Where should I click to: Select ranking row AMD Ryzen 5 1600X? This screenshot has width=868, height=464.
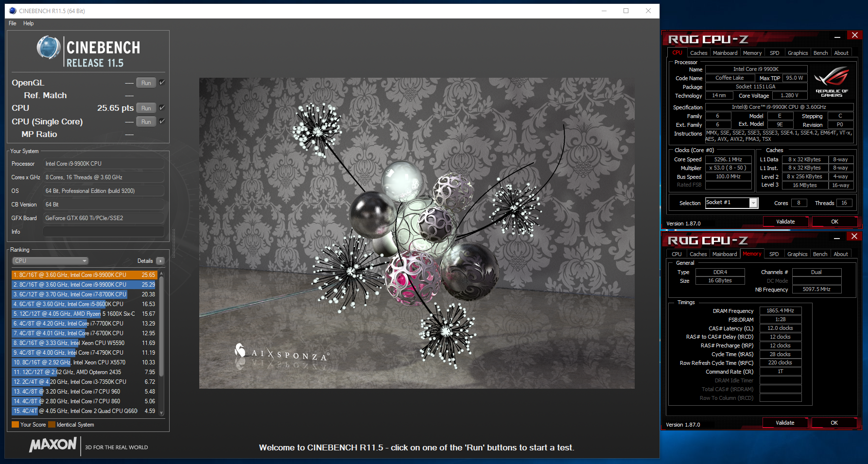point(85,314)
